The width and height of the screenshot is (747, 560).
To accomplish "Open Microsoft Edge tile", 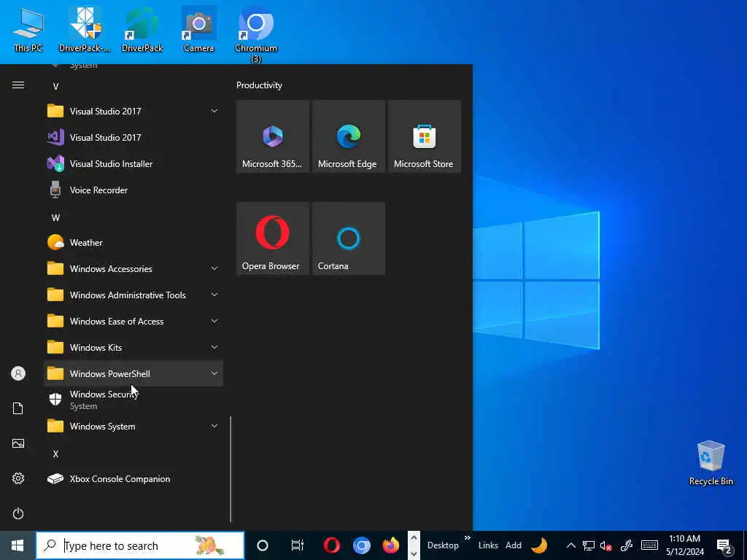I will [x=349, y=136].
